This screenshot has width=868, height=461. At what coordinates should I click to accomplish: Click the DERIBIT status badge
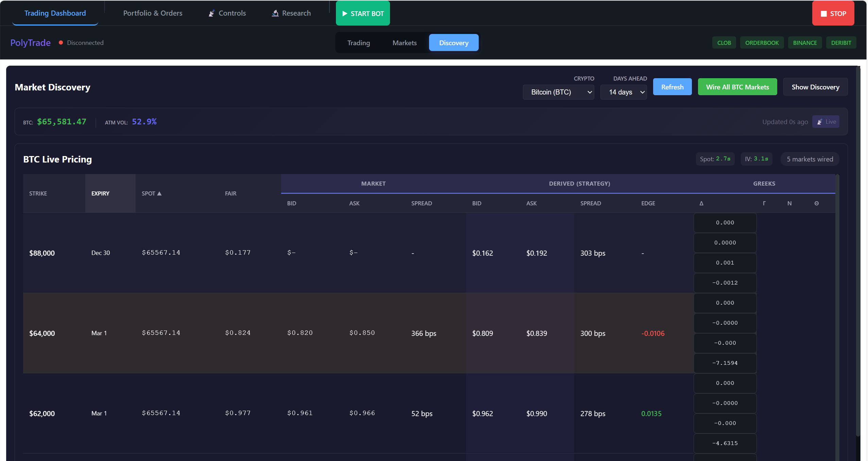point(841,43)
